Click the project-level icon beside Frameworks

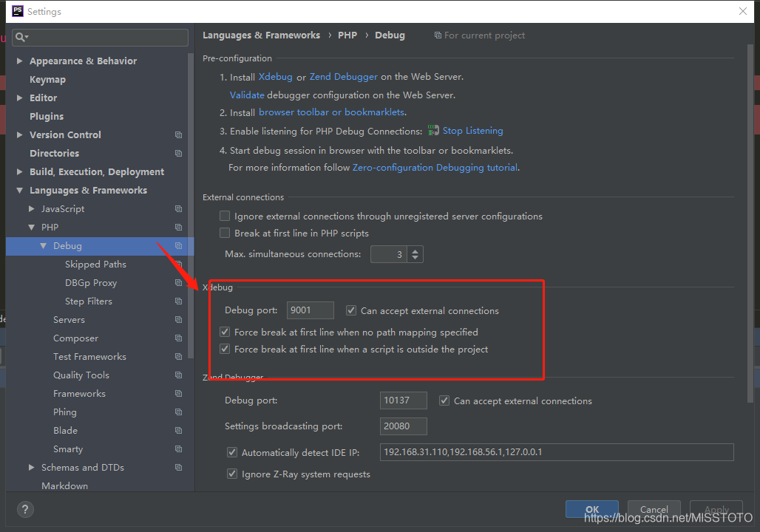(x=178, y=393)
